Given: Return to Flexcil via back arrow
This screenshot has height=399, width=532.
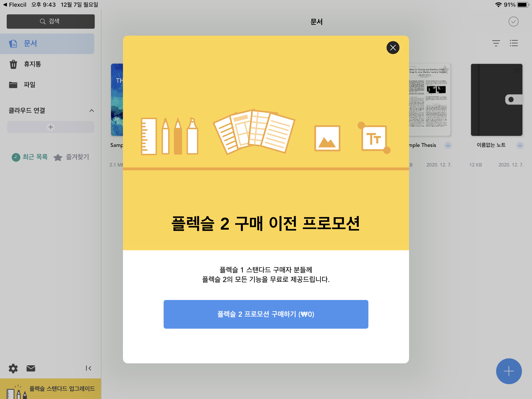Looking at the screenshot, I should 14,5.
